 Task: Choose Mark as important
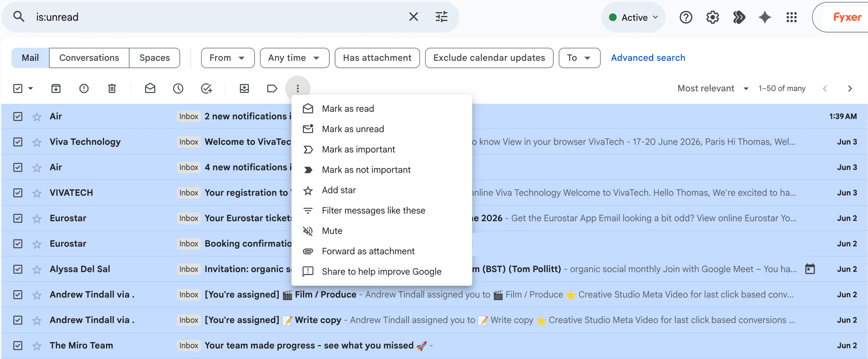pyautogui.click(x=381, y=149)
